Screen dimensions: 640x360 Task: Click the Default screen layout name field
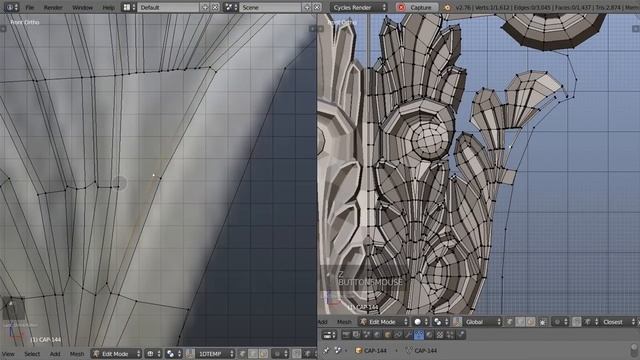pos(168,7)
